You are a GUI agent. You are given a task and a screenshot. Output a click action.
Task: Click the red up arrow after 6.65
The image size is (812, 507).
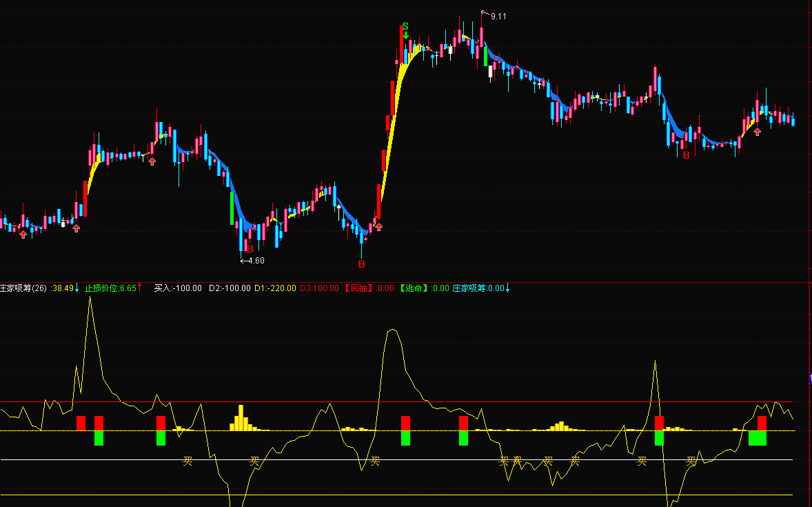coord(140,288)
